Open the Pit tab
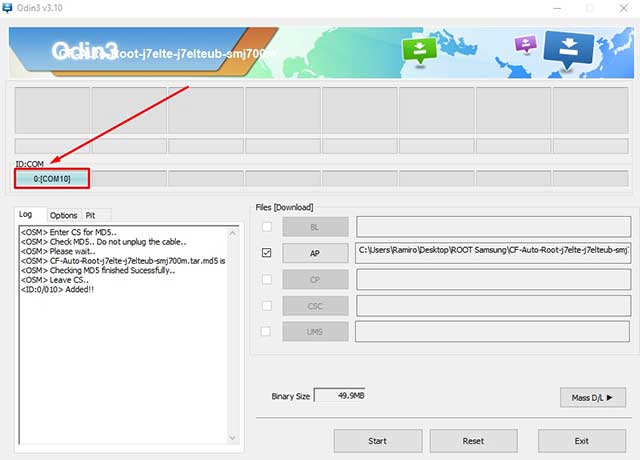The image size is (640, 460). [x=90, y=215]
